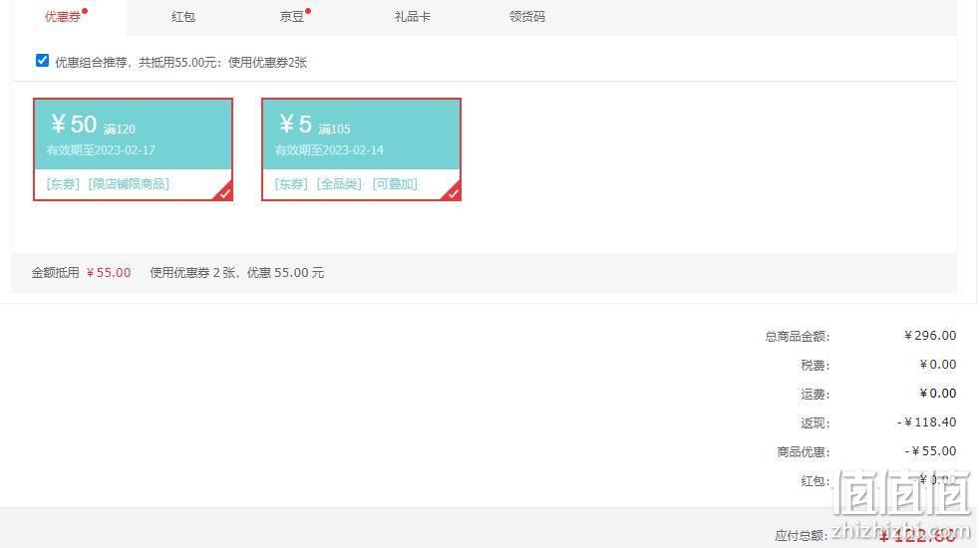This screenshot has height=548, width=980.
Task: Open the 京豆 tab
Action: click(292, 17)
